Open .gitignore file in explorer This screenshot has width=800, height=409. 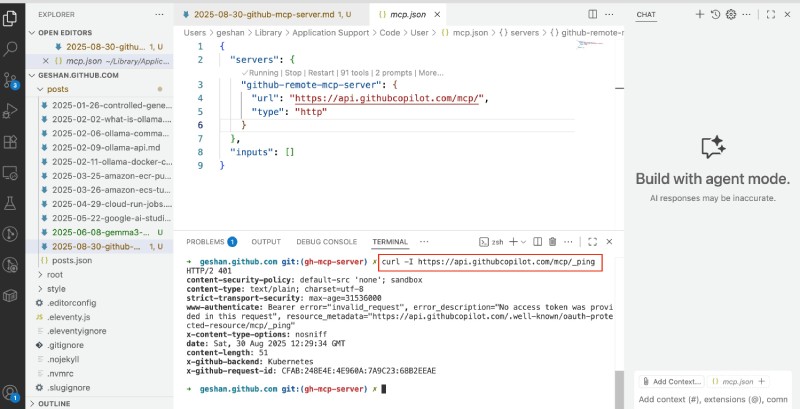(65, 345)
